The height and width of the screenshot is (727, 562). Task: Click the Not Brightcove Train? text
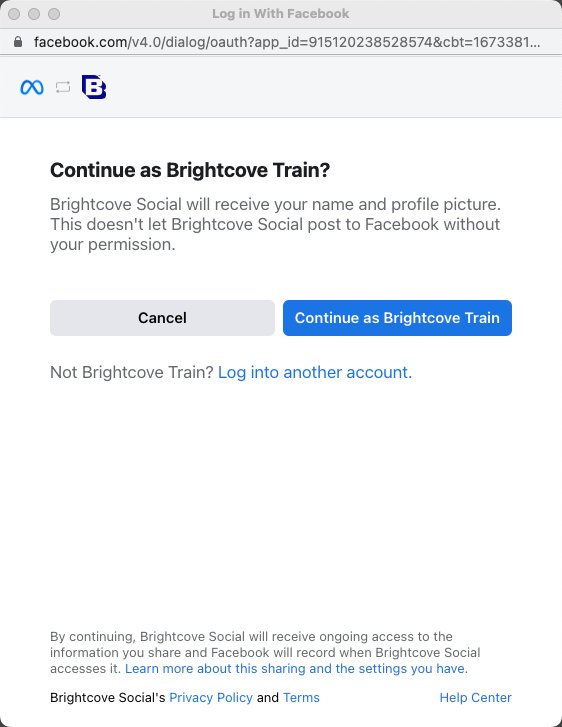[x=132, y=372]
